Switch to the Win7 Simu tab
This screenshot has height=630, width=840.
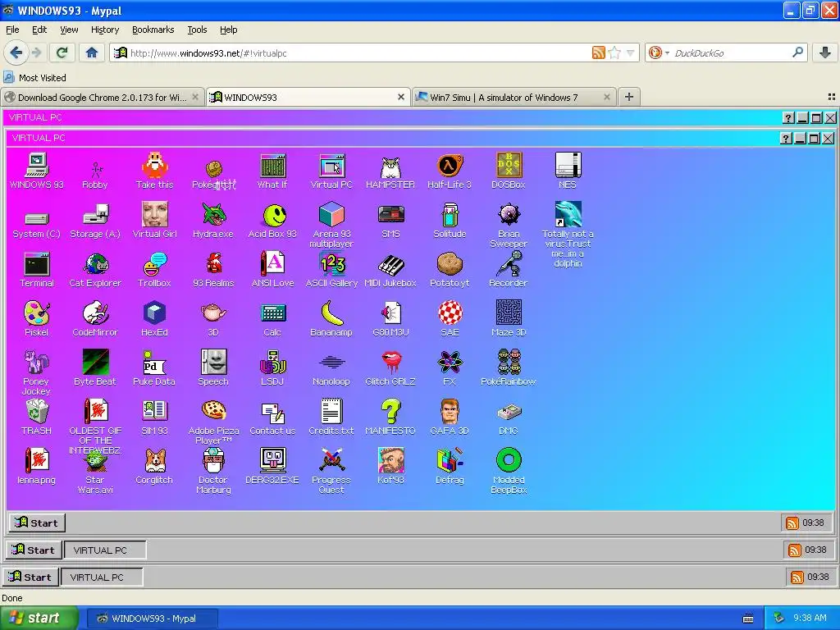click(514, 98)
